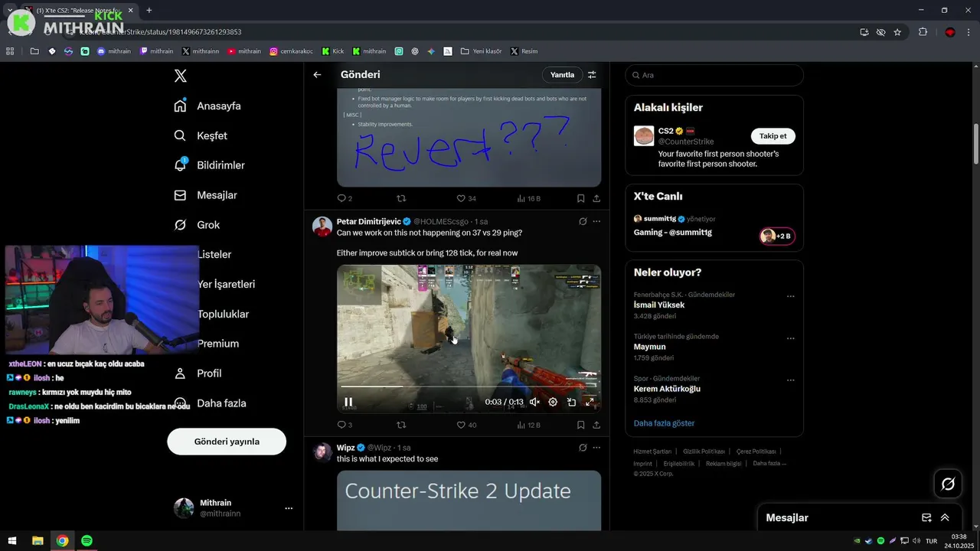Open CS2 @CounterStrike profile avatar
The width and height of the screenshot is (980, 551).
[644, 136]
